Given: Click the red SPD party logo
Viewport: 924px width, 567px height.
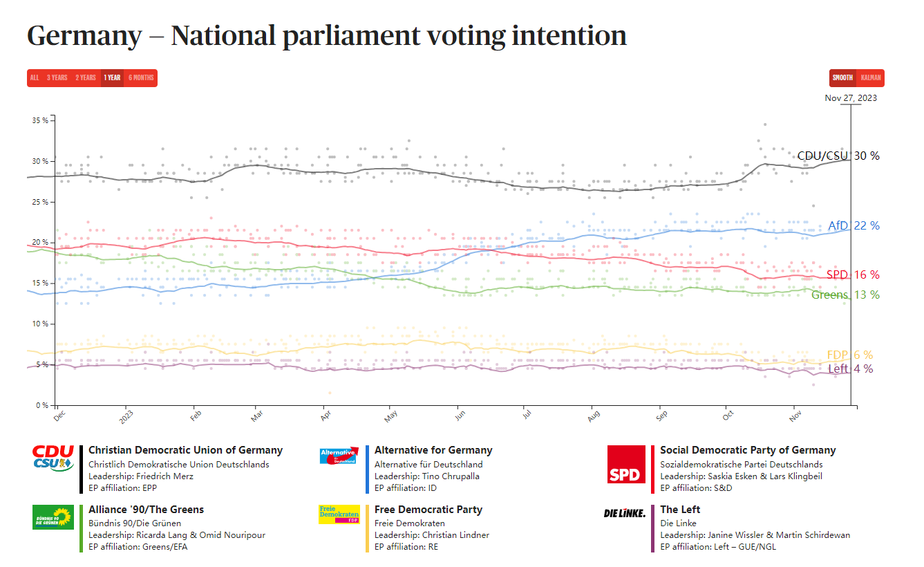Looking at the screenshot, I should pos(626,464).
